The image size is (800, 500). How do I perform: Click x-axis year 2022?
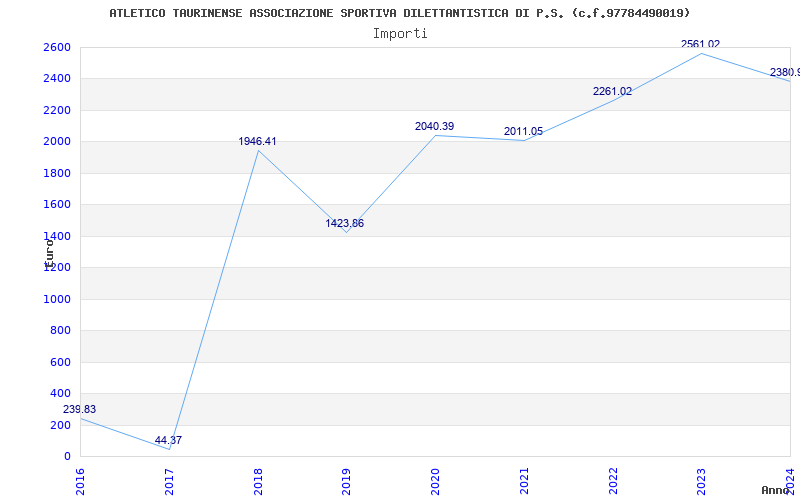point(613,481)
